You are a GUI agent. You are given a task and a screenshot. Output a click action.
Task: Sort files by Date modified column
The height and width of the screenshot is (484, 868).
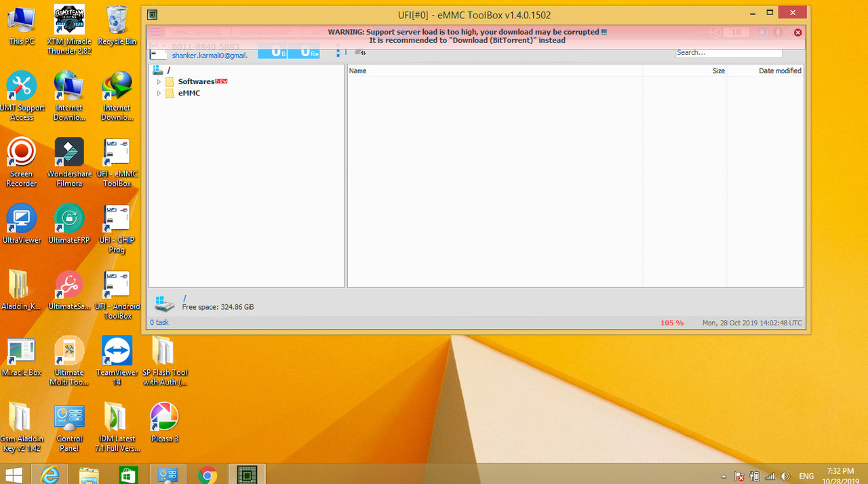pos(765,70)
